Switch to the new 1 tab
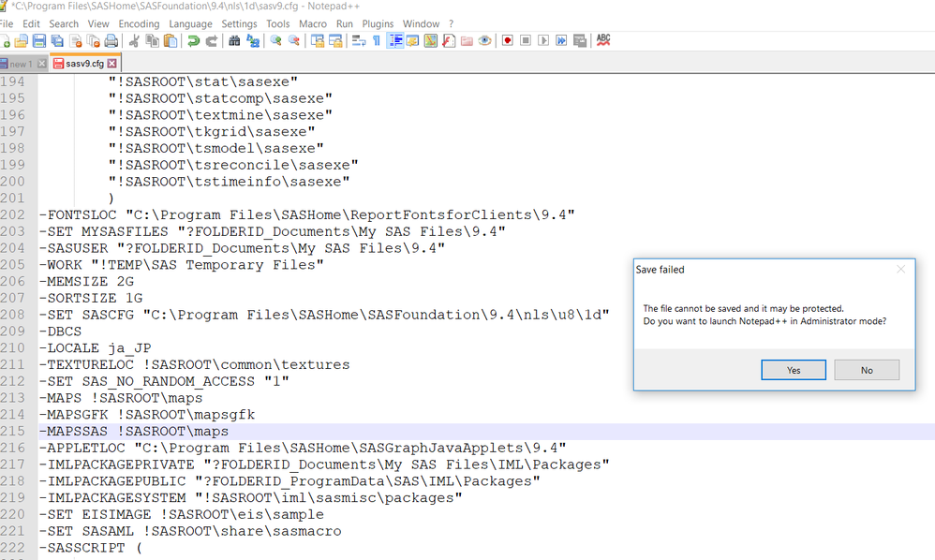 19,64
